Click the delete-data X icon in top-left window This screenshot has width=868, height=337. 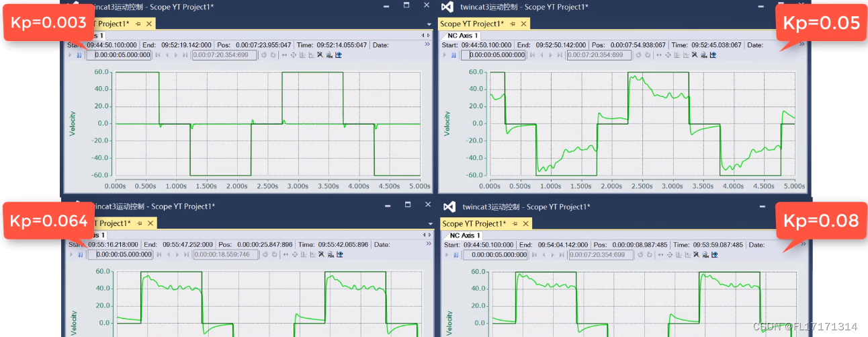[x=320, y=54]
